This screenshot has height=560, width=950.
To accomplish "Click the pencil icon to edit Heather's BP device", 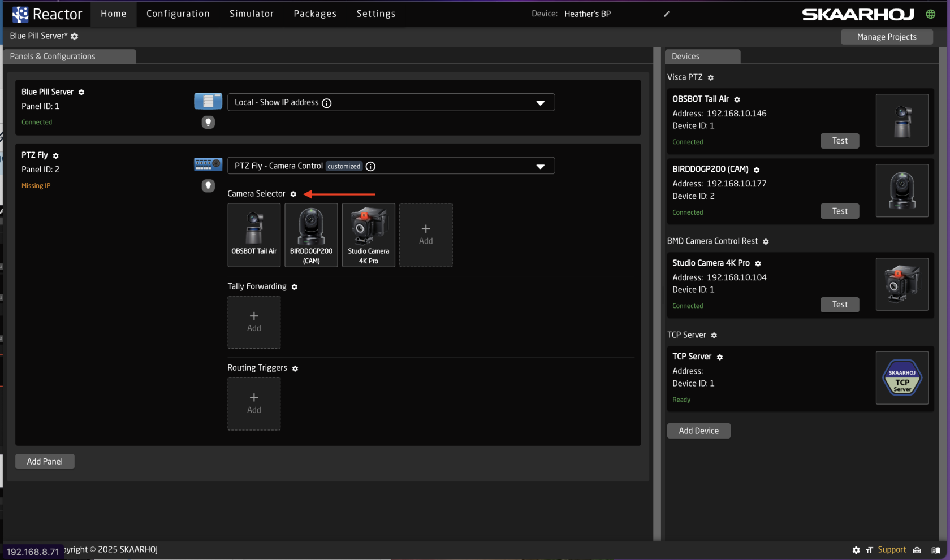I will [666, 14].
